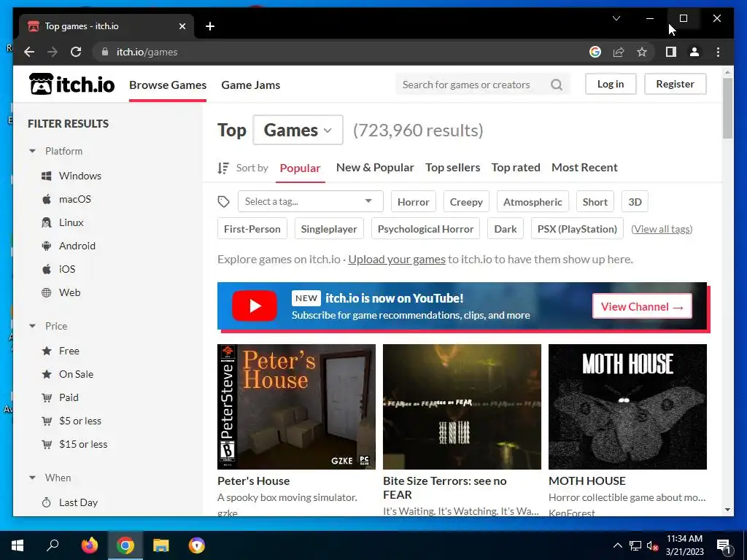Click the YouTube play logo in banner
This screenshot has height=560, width=747.
(x=255, y=306)
